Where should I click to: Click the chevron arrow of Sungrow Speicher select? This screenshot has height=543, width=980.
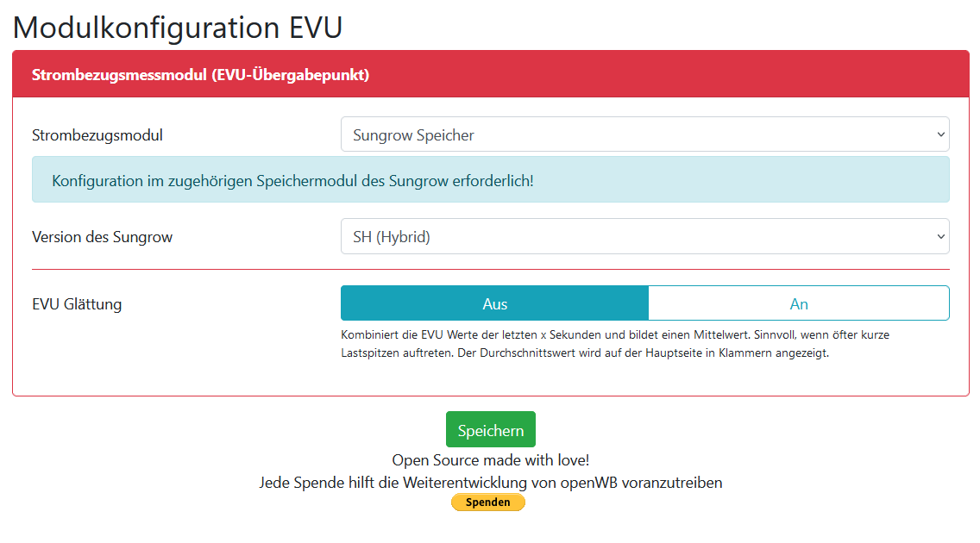click(939, 135)
